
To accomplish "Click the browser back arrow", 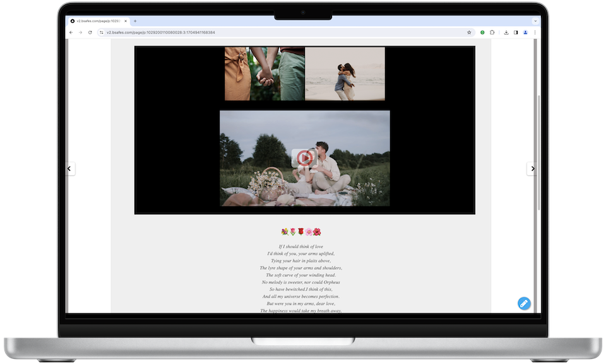I will click(x=71, y=32).
